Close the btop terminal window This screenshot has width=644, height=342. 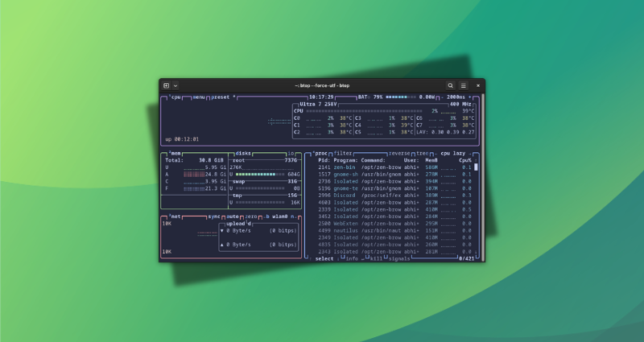point(478,86)
